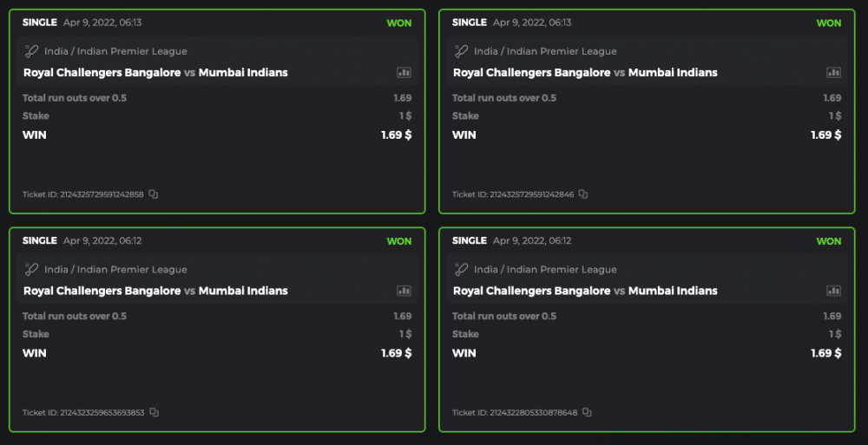Viewport: 868px width, 445px height.
Task: Click cricket icon on ticket ending 242858
Action: tap(32, 51)
